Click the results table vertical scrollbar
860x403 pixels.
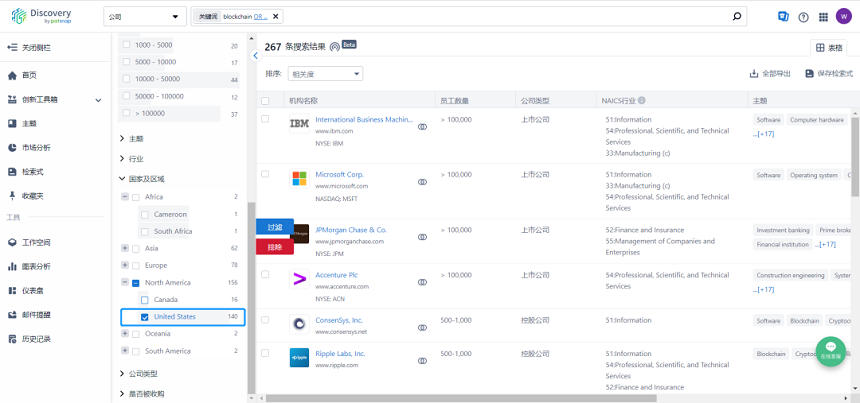pos(855,160)
